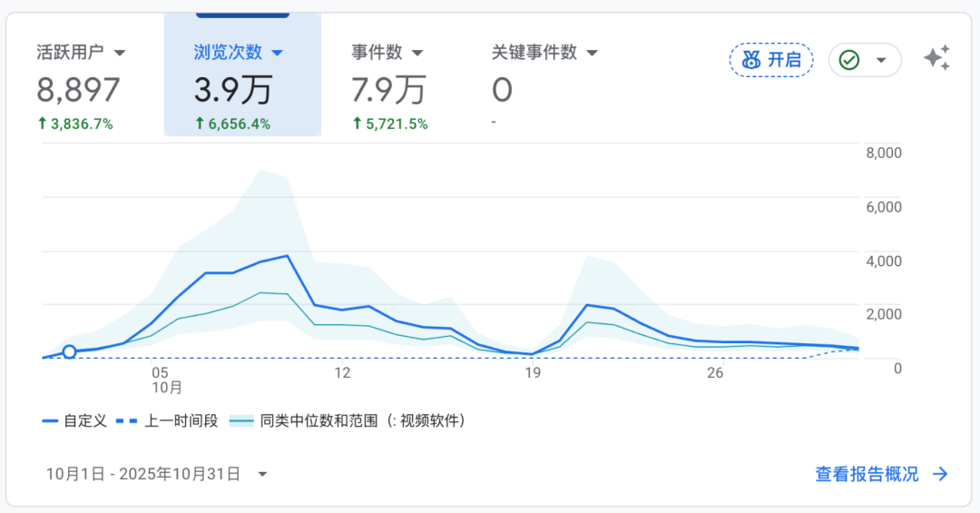
Task: Click the 上一时间段 legend entry
Action: tap(167, 421)
